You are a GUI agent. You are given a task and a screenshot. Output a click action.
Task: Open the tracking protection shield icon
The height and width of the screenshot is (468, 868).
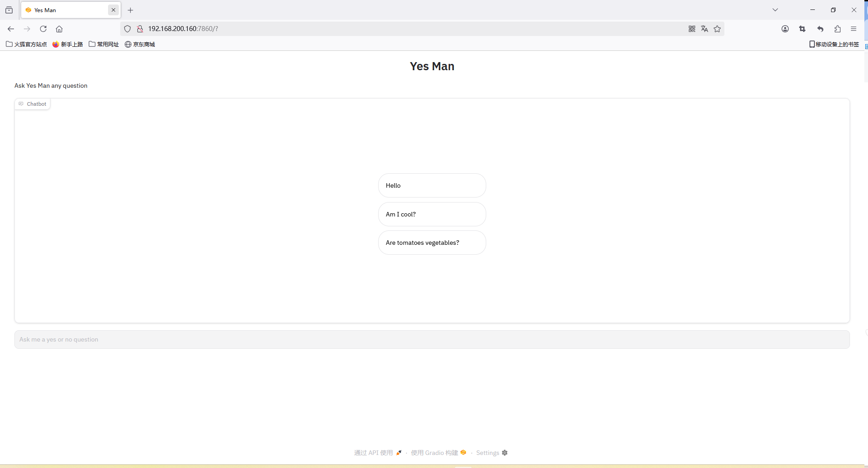click(x=127, y=29)
